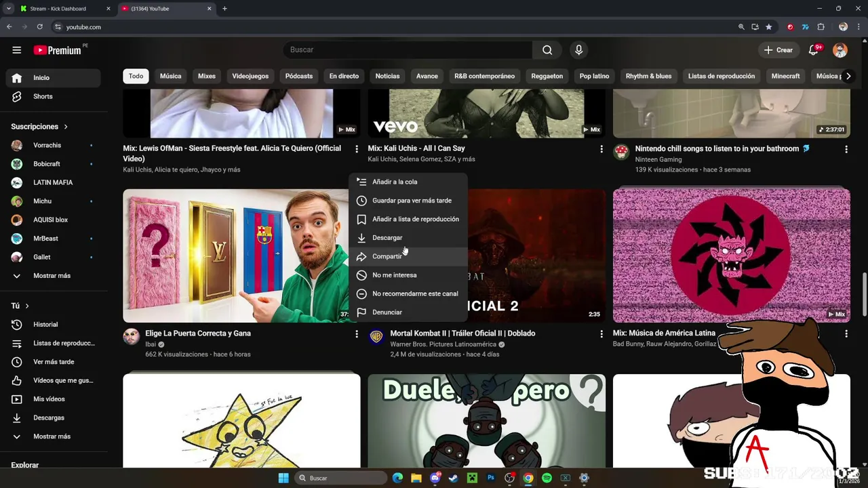Open Ver más tarde in sidebar
This screenshot has width=868, height=488.
(x=53, y=362)
